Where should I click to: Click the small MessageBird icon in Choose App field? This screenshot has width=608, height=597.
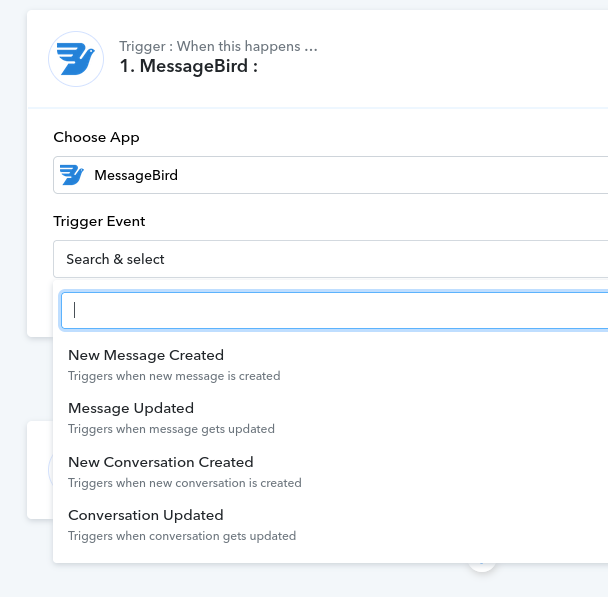[72, 175]
